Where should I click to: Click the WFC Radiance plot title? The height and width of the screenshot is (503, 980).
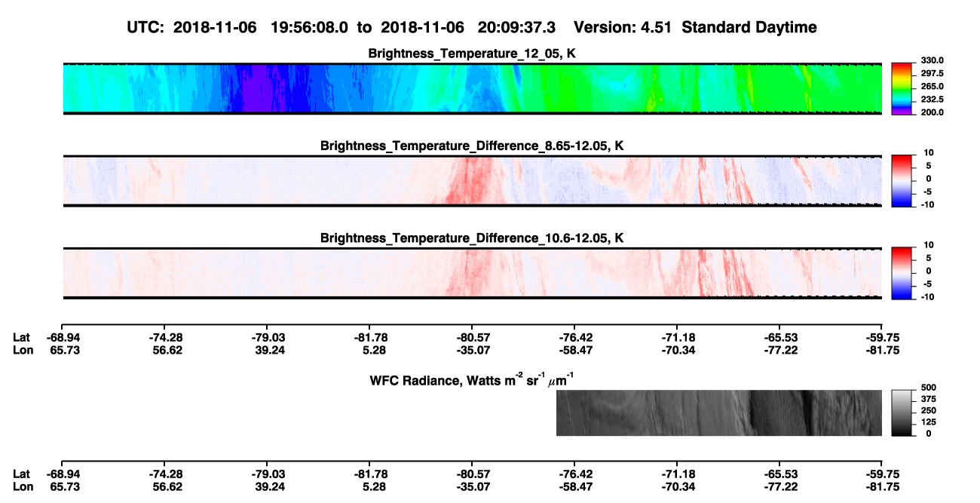pos(473,379)
